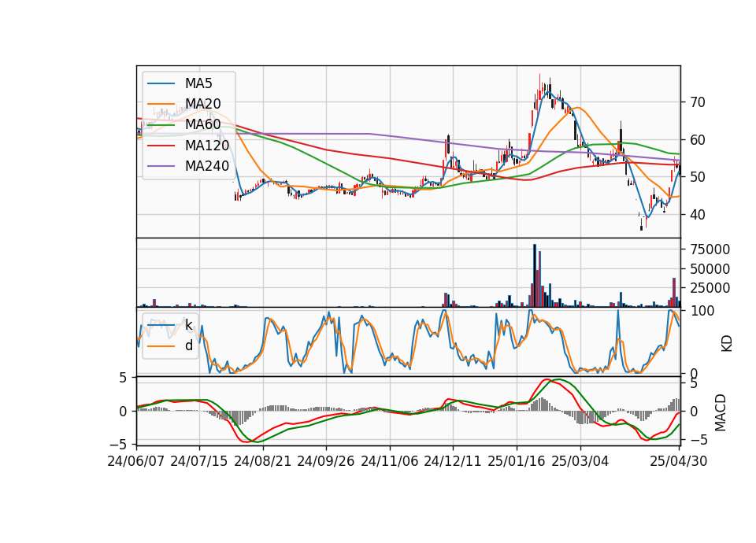Click the 24/07/15 date label
Image resolution: width=756 pixels, height=543 pixels.
199,461
